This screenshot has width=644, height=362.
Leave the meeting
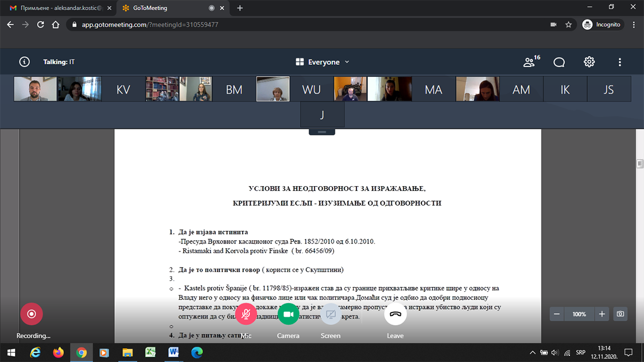coord(396,314)
